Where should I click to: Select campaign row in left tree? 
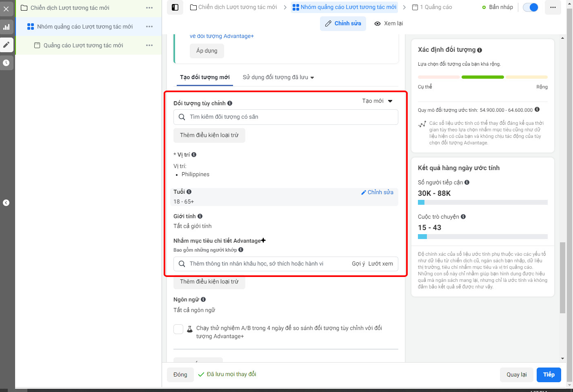pyautogui.click(x=89, y=8)
